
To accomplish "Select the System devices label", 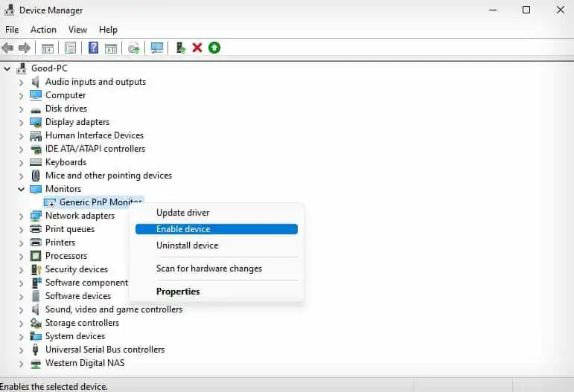I will click(75, 336).
